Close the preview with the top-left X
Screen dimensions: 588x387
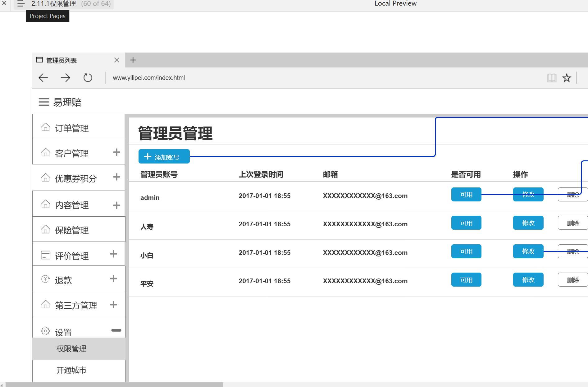pos(4,3)
